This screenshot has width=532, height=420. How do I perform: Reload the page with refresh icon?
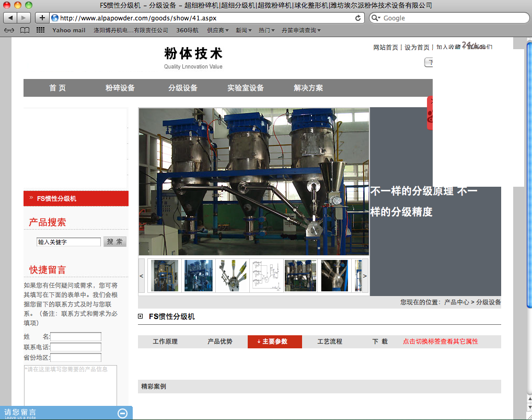tap(358, 18)
